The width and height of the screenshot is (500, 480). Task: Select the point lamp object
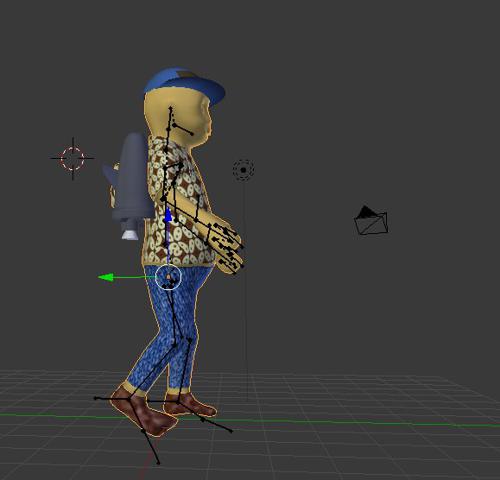pyautogui.click(x=243, y=170)
